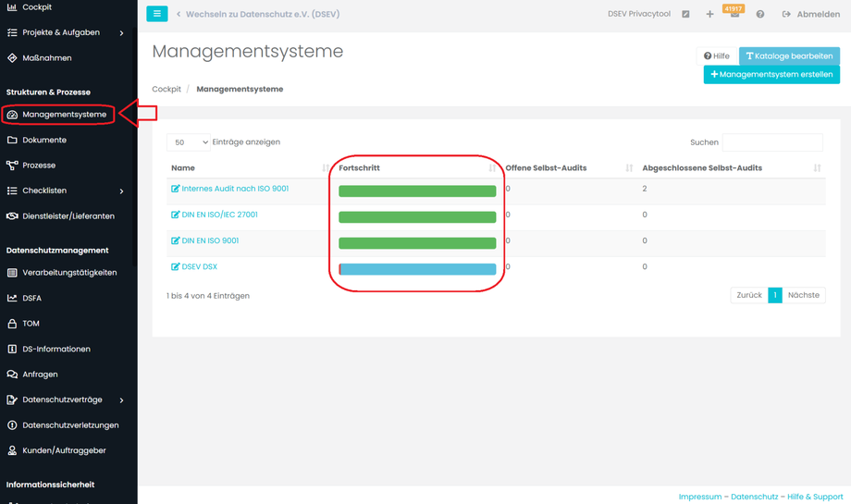851x504 pixels.
Task: Open Maßnahmen in the sidebar menu
Action: pyautogui.click(x=46, y=58)
